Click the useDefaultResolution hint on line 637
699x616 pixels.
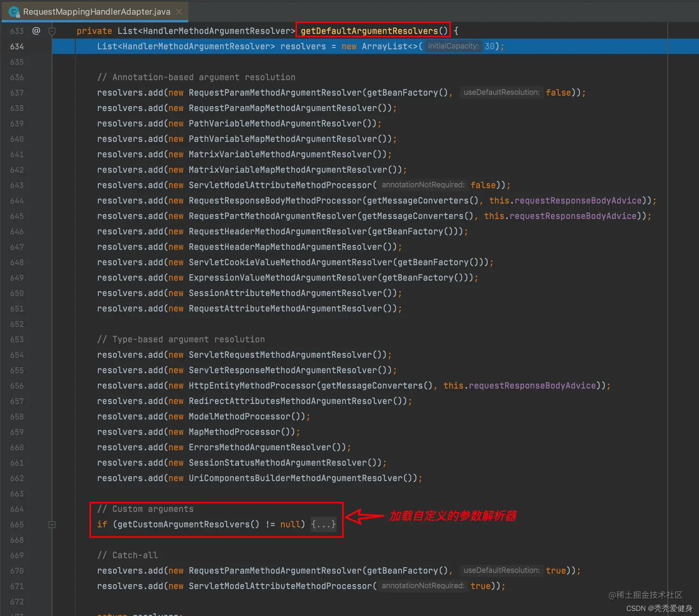point(502,92)
